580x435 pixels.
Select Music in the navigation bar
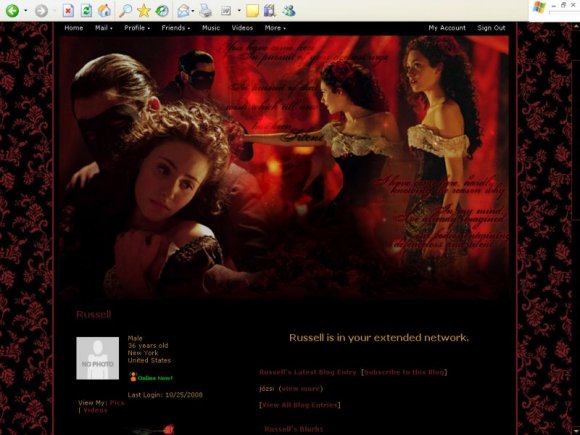coord(211,28)
